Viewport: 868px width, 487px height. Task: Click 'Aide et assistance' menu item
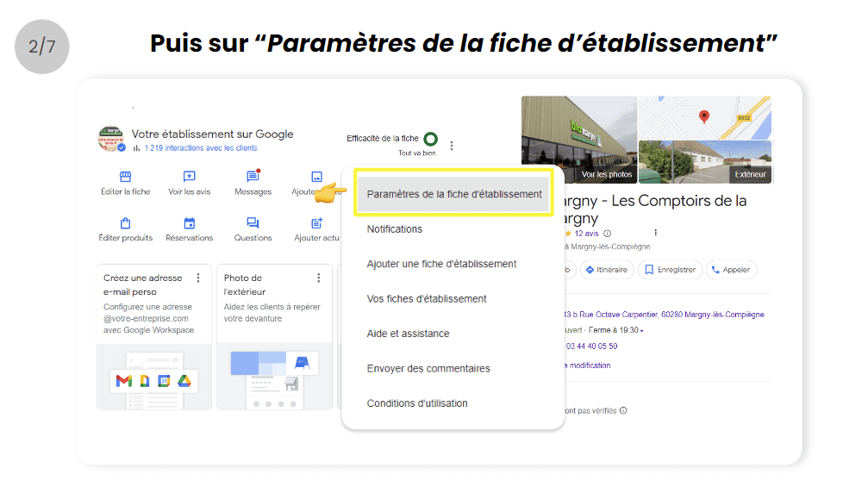tap(408, 334)
